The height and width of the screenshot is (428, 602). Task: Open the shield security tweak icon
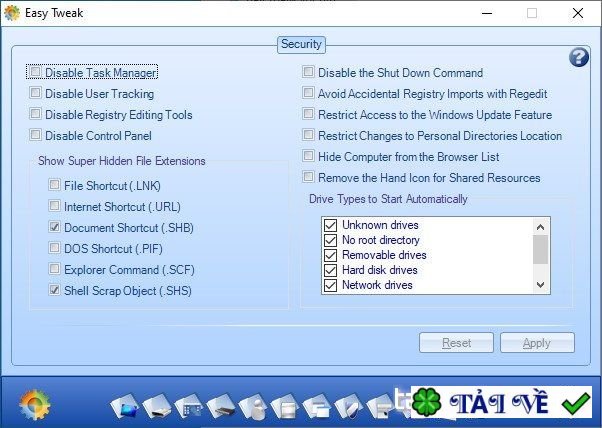pos(350,406)
